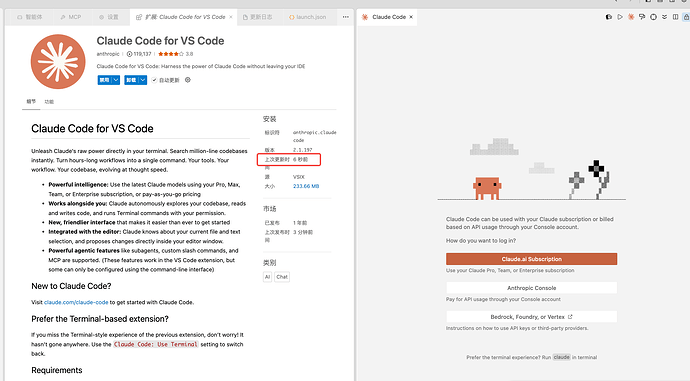Switch to the MCP tab

tap(71, 17)
